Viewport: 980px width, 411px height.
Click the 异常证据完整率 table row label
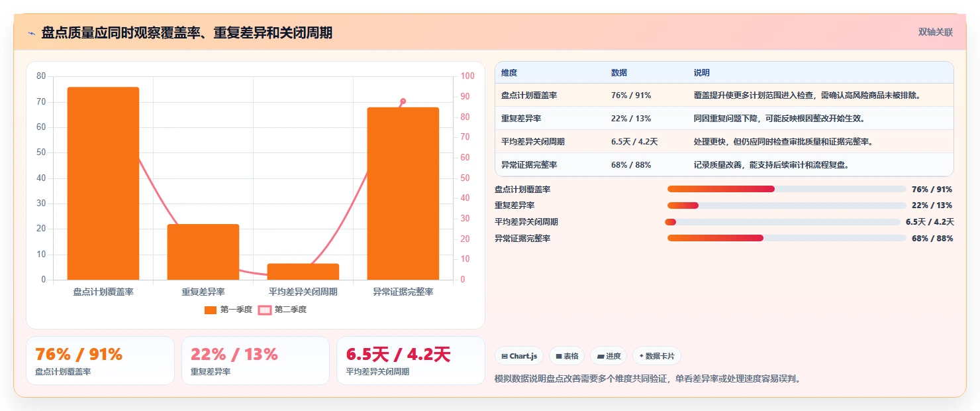(529, 164)
